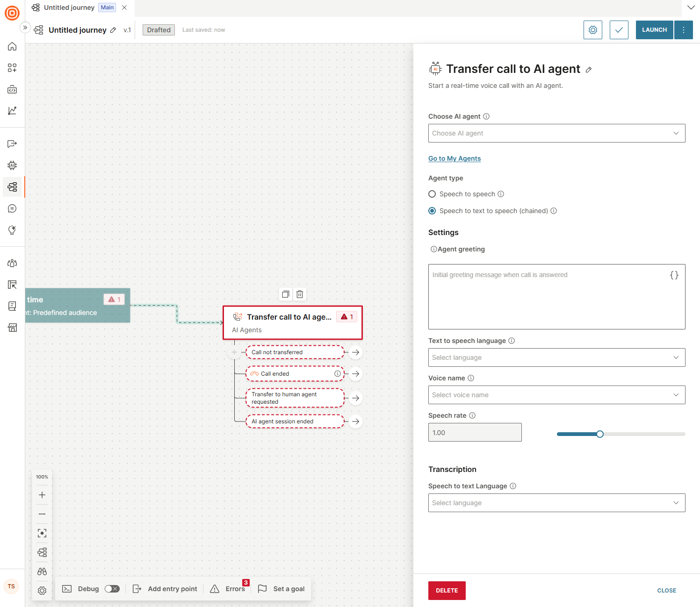Click the Go to My Agents link
Viewport: 700px width, 607px height.
[x=455, y=158]
